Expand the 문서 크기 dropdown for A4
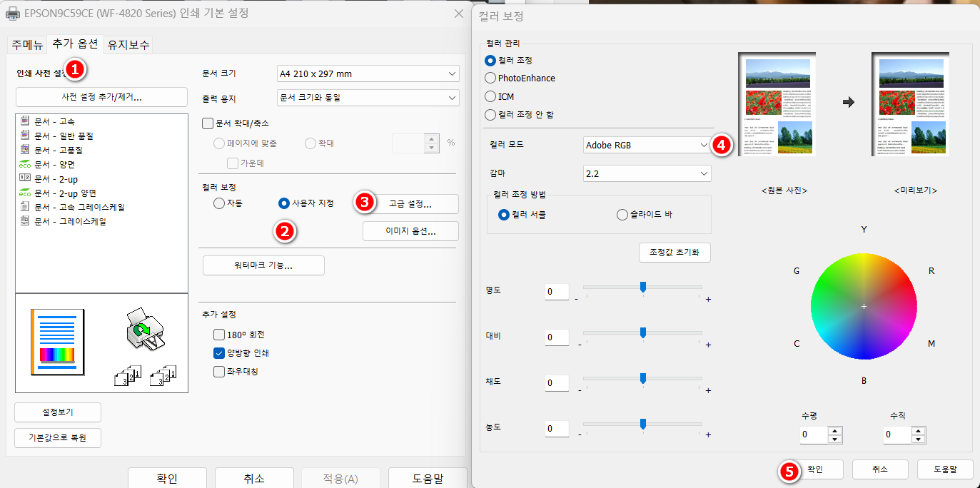980x488 pixels. click(x=367, y=73)
